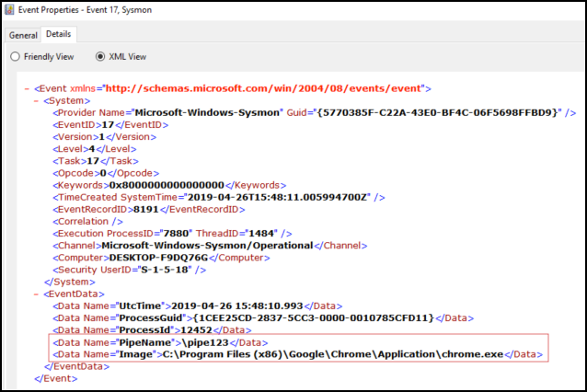Click the Computer DESKTOP-F9DQ76G line
587x392 pixels.
pyautogui.click(x=161, y=258)
